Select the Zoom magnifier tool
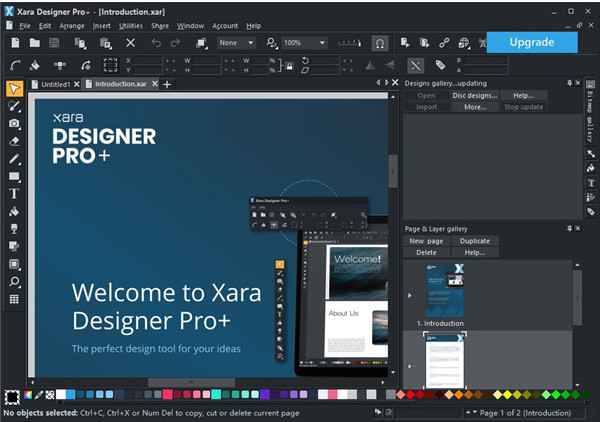The image size is (600, 422). click(x=14, y=282)
